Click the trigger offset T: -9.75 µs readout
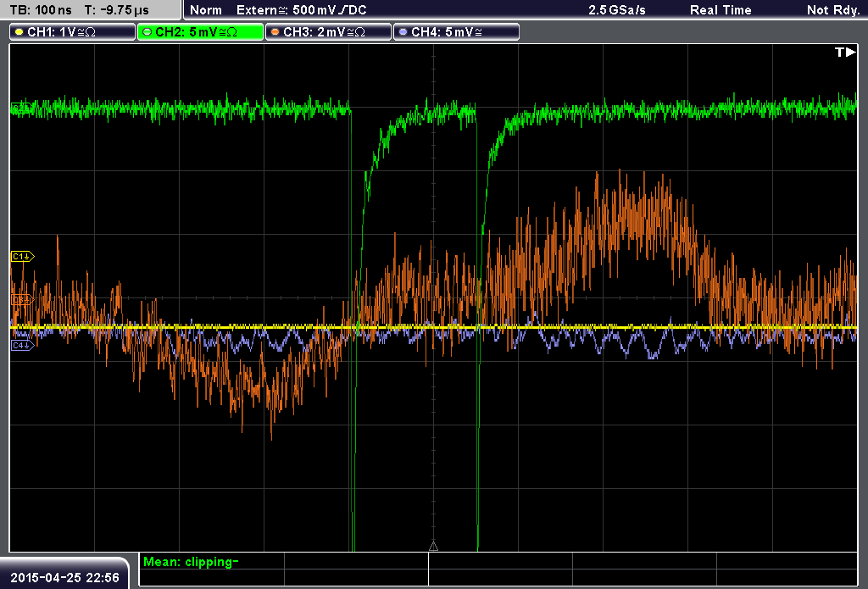 pos(117,10)
